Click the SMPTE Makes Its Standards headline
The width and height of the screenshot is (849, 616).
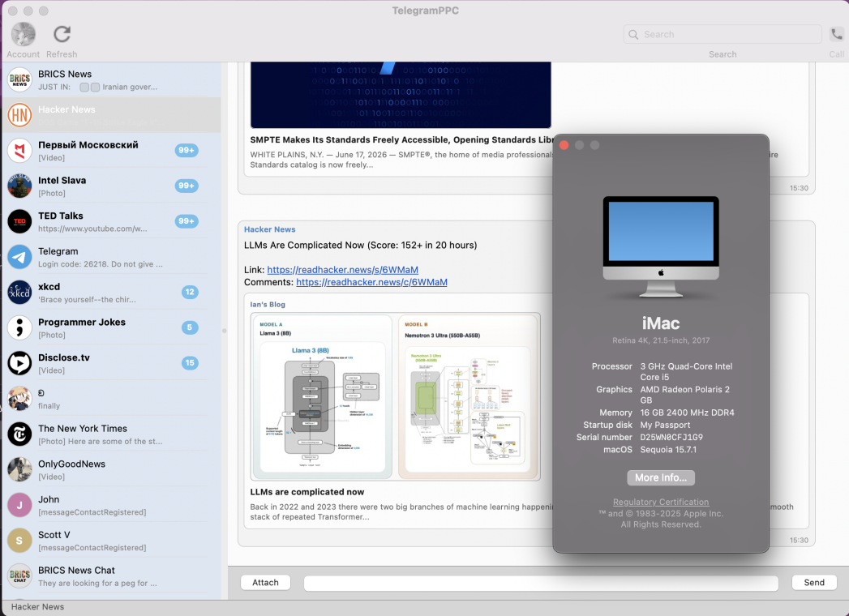coord(401,139)
